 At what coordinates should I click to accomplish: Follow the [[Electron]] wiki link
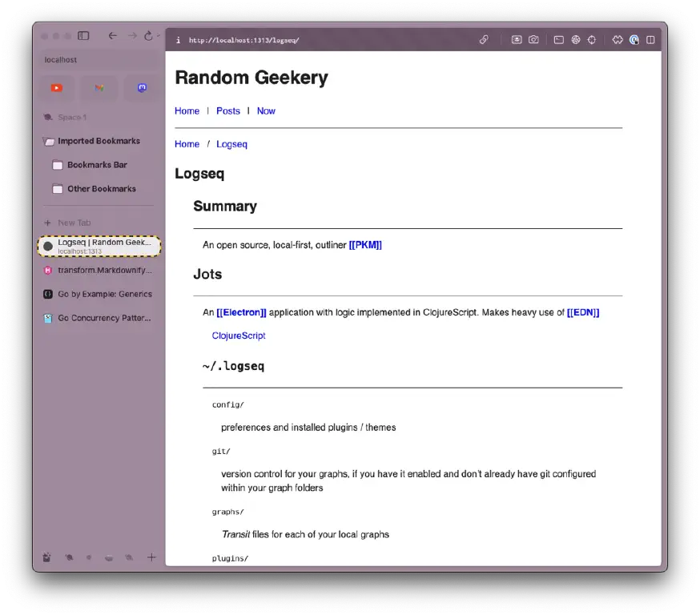click(241, 312)
